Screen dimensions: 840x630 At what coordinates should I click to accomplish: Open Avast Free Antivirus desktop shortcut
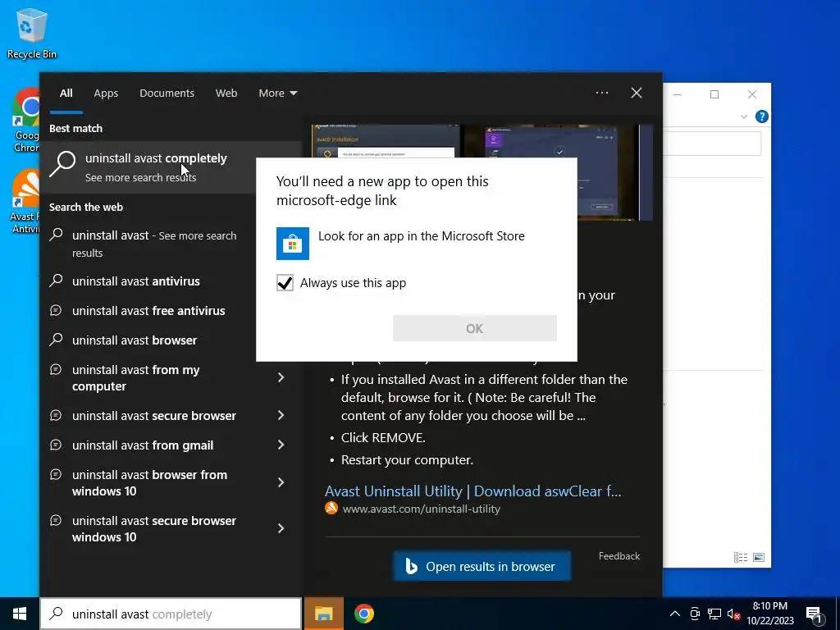coord(25,202)
